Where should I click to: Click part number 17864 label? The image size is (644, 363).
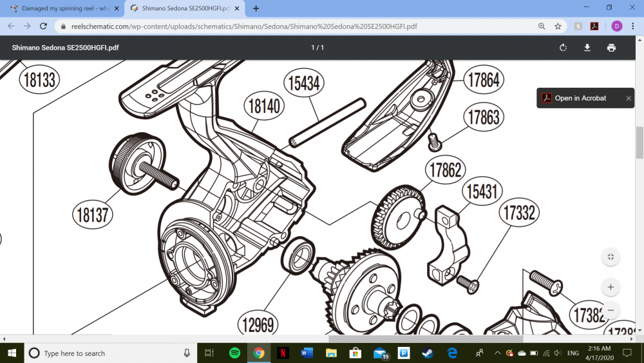(484, 79)
